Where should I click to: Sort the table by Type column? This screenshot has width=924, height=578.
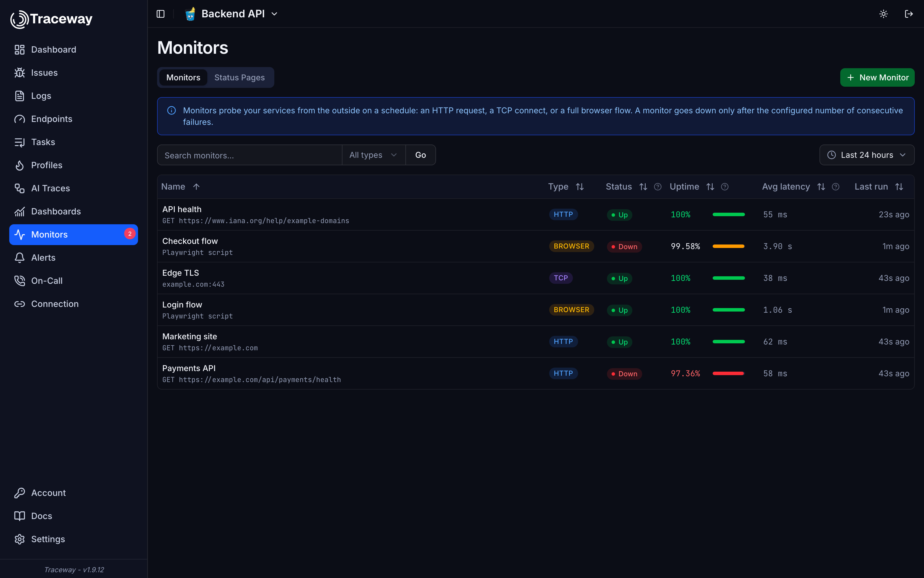[566, 187]
